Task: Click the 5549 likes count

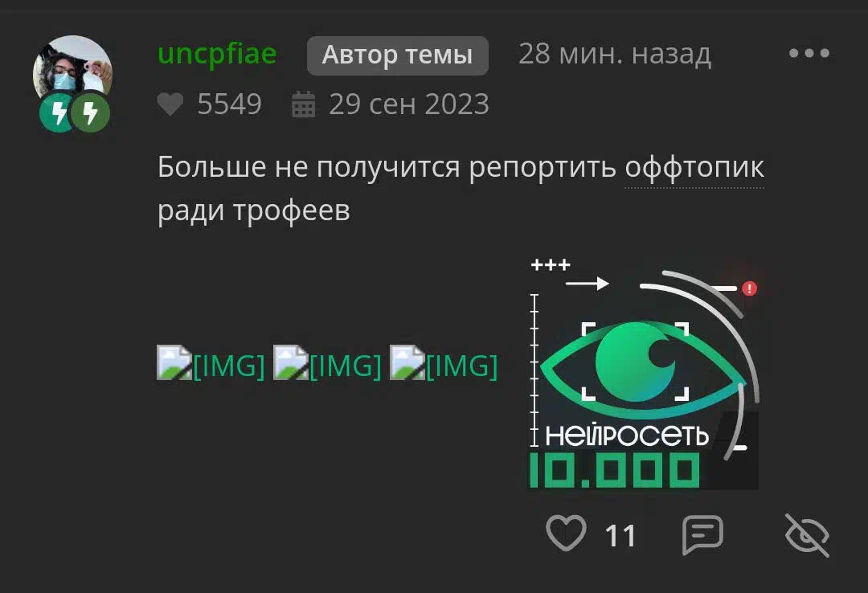Action: pyautogui.click(x=229, y=104)
